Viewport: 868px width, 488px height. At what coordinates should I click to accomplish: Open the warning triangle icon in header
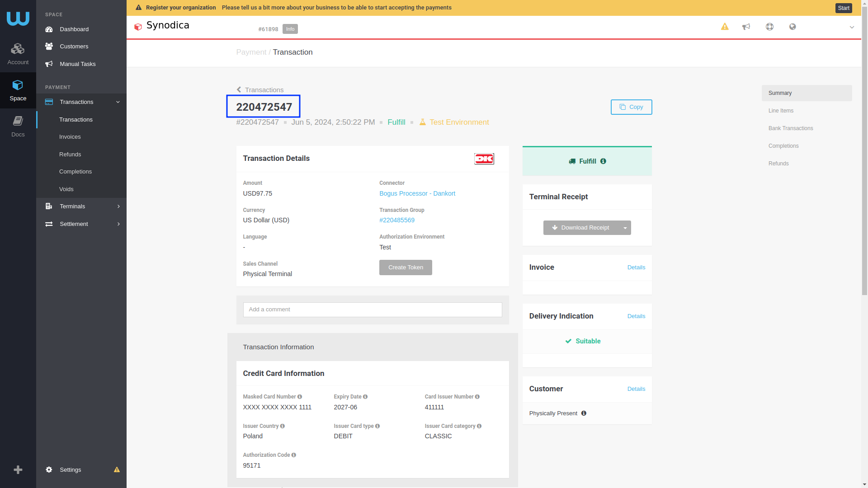tap(725, 27)
